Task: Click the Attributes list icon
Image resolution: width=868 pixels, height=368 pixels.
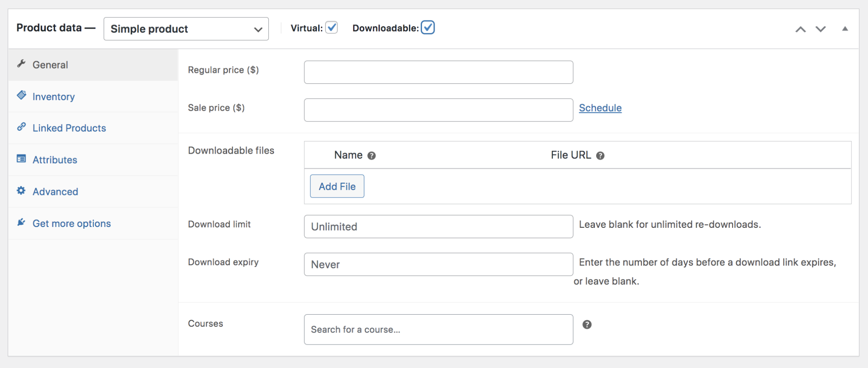Action: (x=21, y=158)
